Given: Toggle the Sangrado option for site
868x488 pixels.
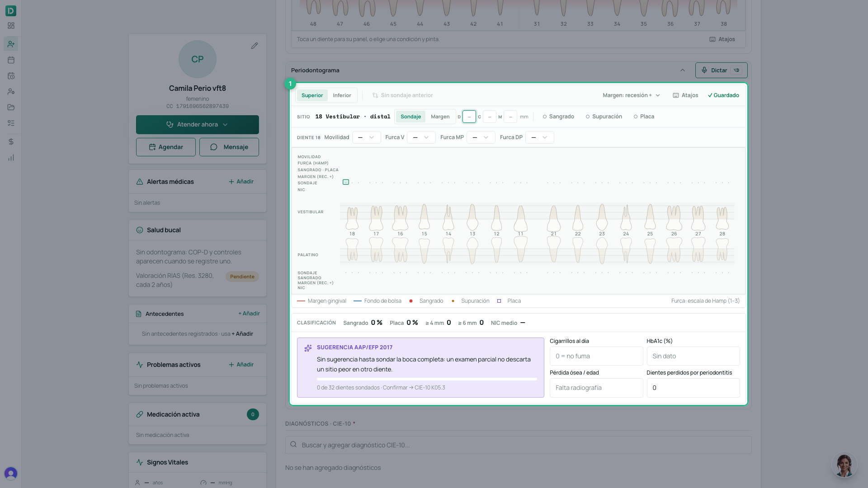Looking at the screenshot, I should [x=558, y=117].
